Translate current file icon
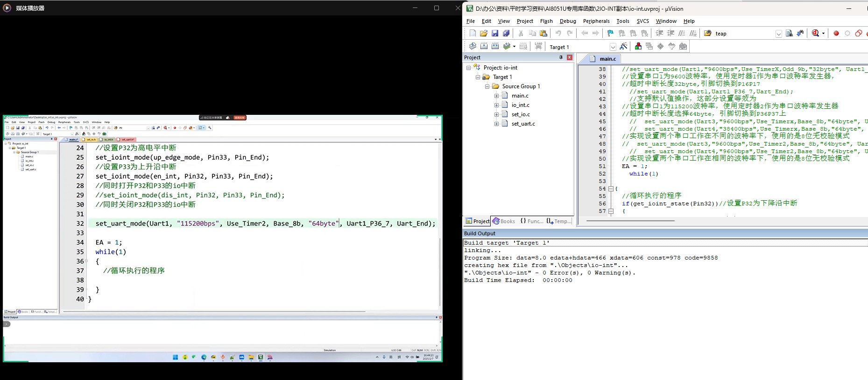868x380 pixels. point(473,46)
